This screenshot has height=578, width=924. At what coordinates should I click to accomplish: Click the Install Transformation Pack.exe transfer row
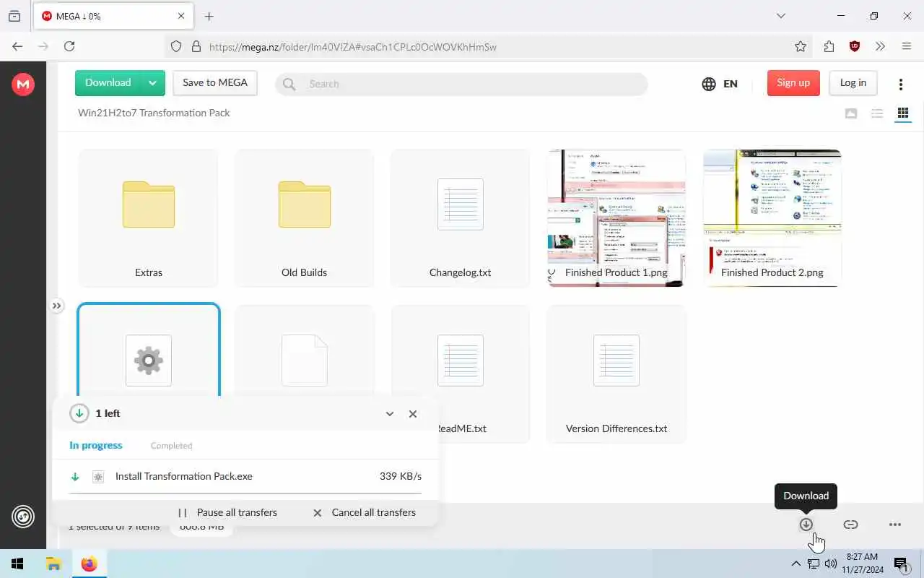tap(245, 477)
